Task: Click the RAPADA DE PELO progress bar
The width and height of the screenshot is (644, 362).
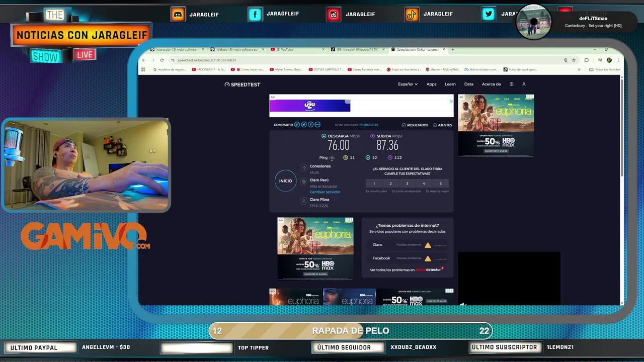Action: (x=351, y=331)
